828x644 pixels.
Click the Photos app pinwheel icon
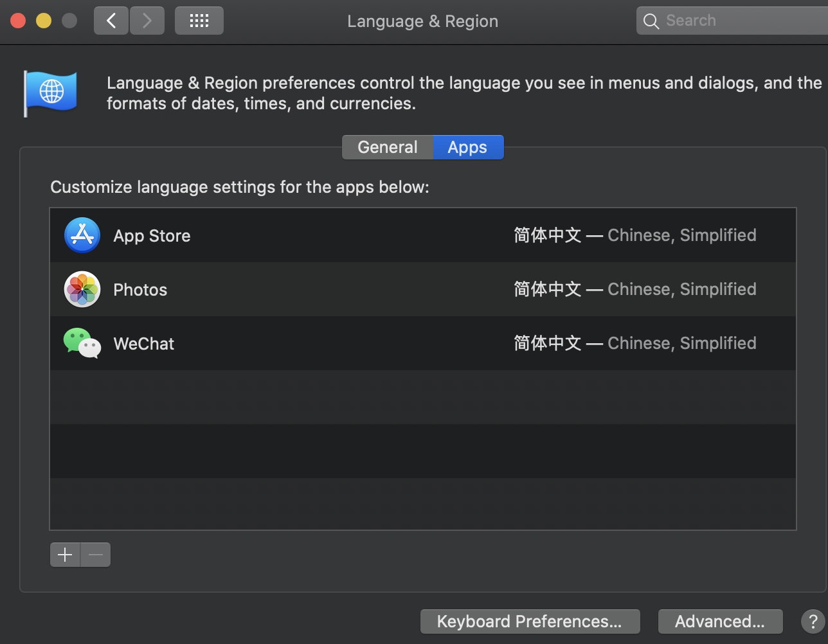tap(82, 289)
